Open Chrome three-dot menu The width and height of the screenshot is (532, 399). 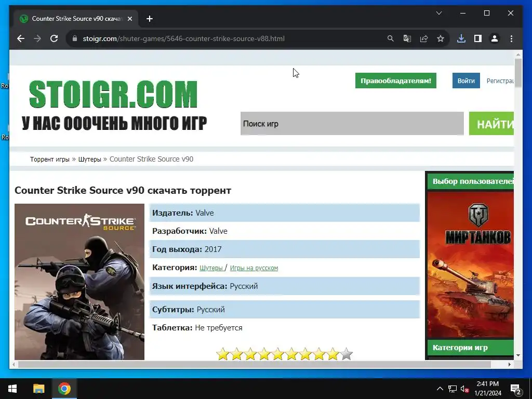point(511,38)
